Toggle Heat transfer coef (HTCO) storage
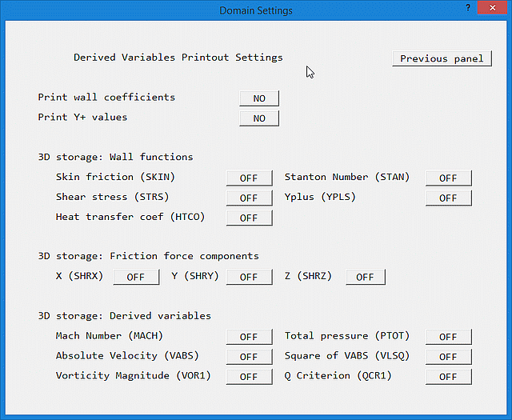Image resolution: width=512 pixels, height=420 pixels. (249, 218)
